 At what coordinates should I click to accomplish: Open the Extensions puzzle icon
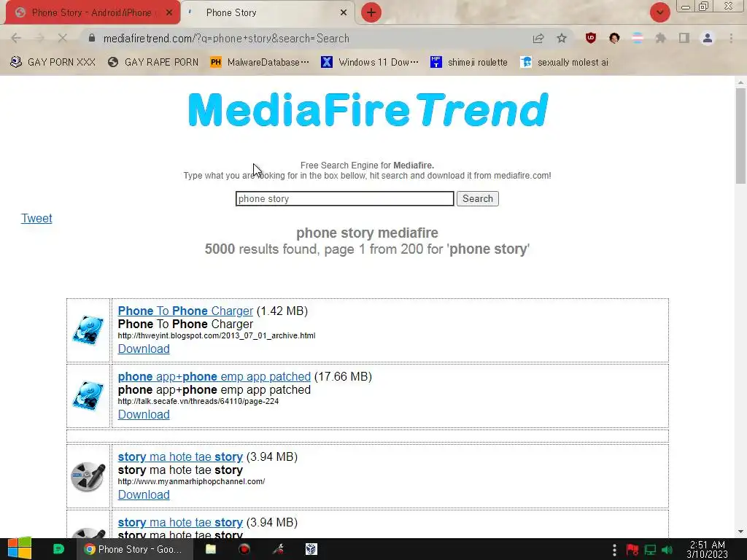click(661, 39)
